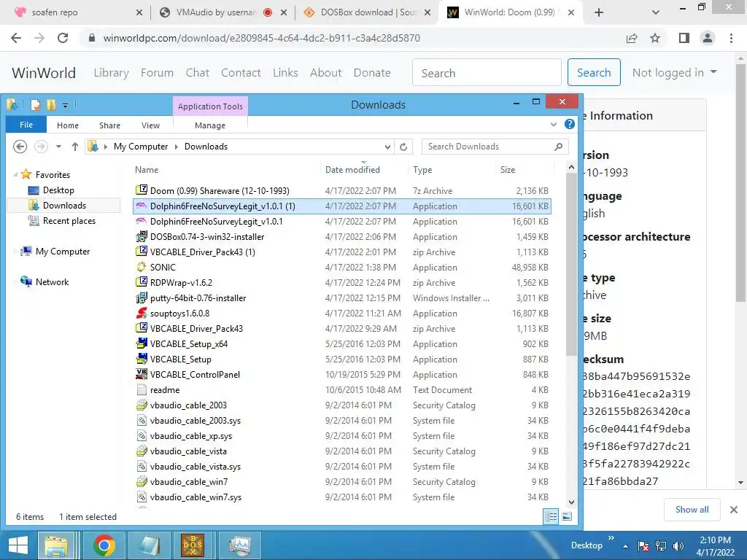Open Chrome side panel icon
This screenshot has width=747, height=560.
point(684,38)
